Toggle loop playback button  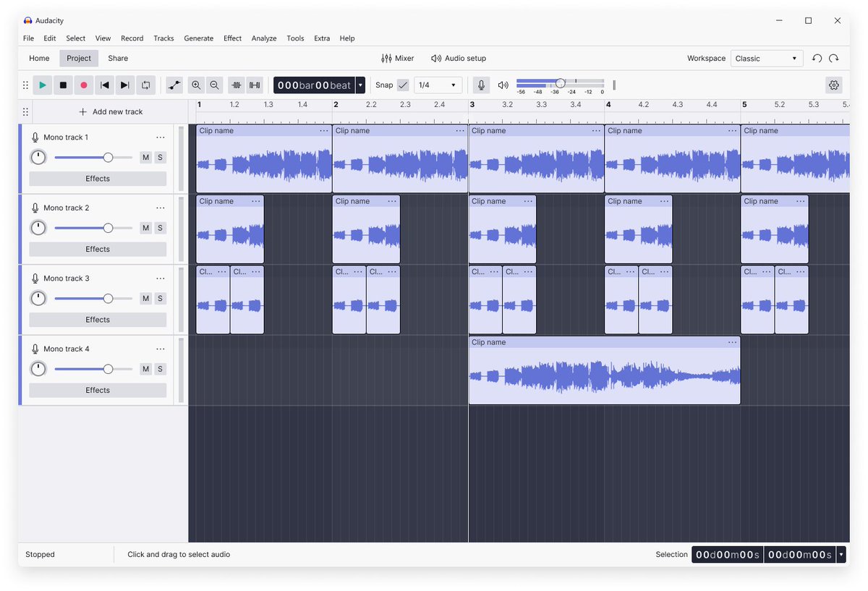click(145, 85)
